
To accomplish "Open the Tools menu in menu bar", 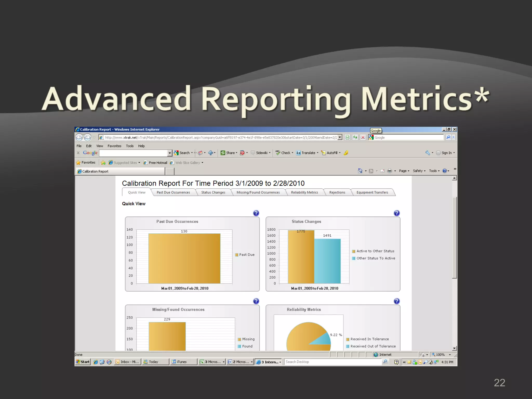I will pyautogui.click(x=130, y=146).
